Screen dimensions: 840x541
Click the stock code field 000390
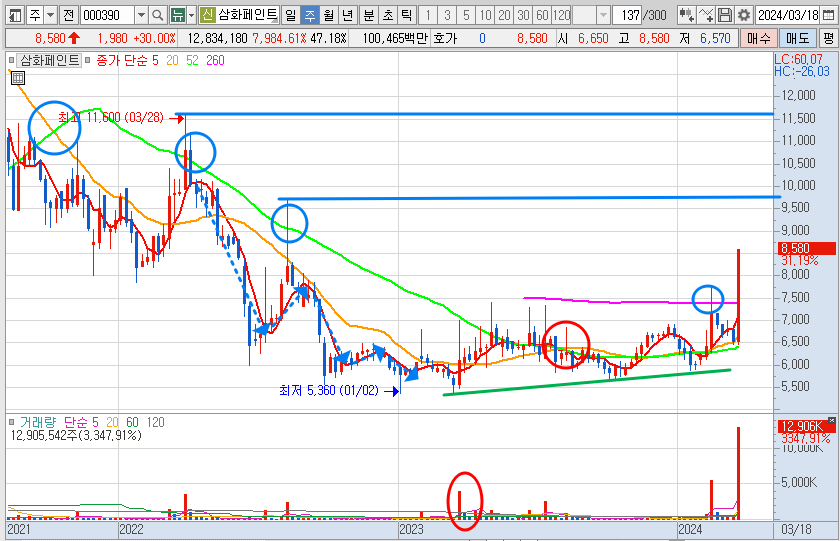coord(107,15)
